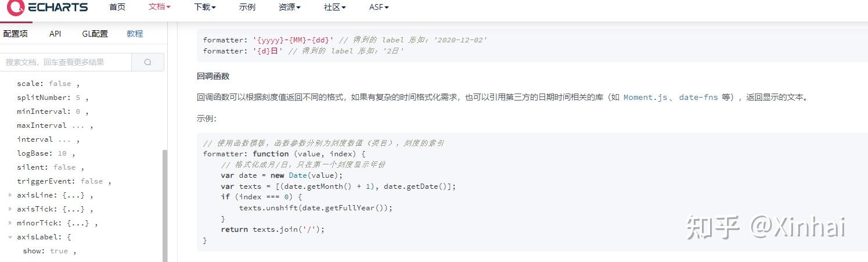The image size is (868, 262).
Task: Click the search magnifier button
Action: coord(147,62)
